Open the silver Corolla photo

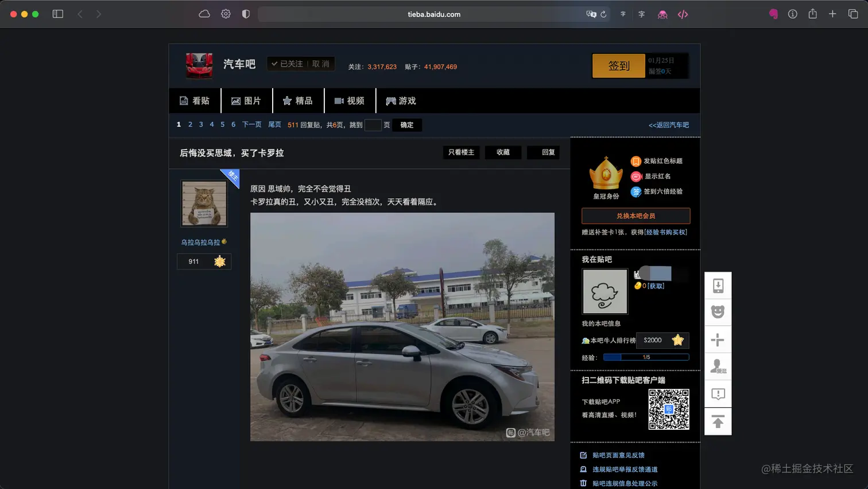click(x=402, y=327)
